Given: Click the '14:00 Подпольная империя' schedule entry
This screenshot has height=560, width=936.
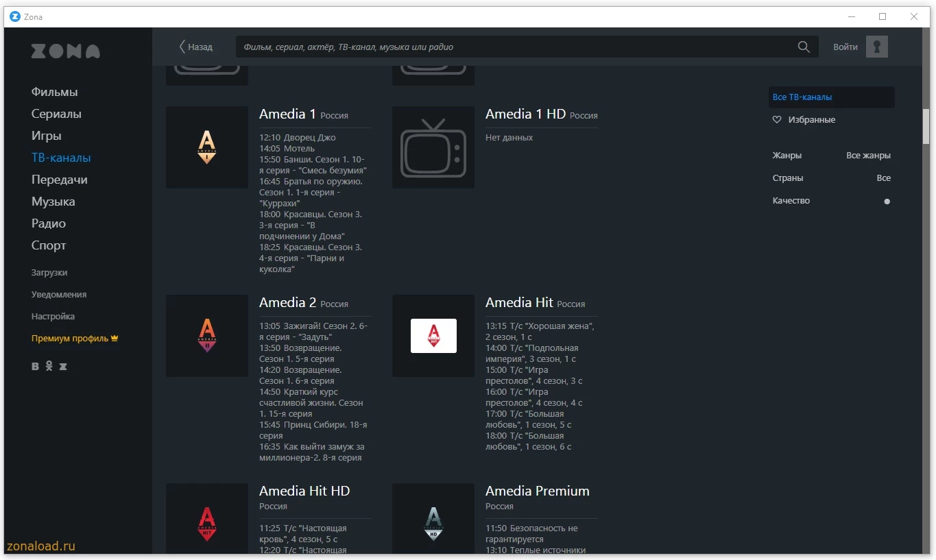Looking at the screenshot, I should pyautogui.click(x=532, y=354).
